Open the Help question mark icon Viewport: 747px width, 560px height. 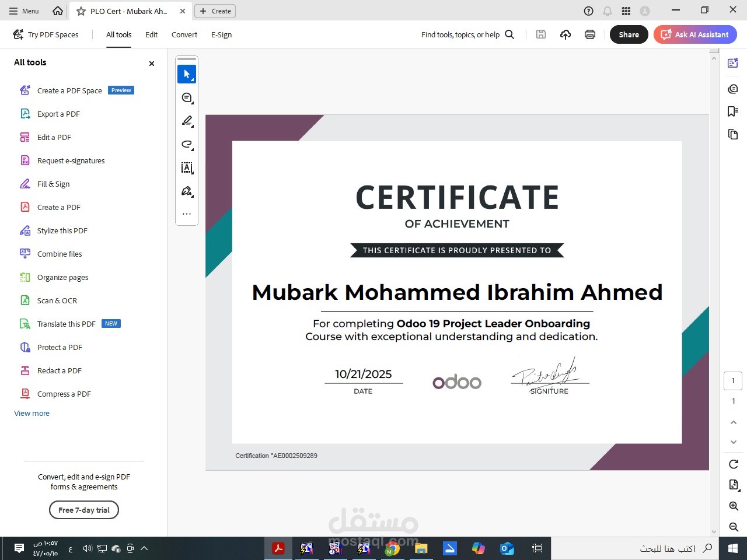click(589, 11)
